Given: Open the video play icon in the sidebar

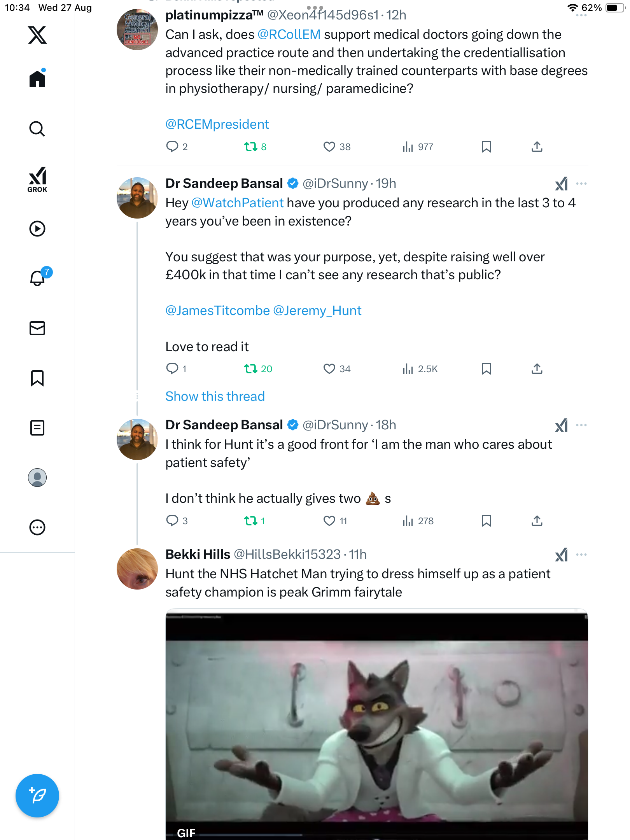Looking at the screenshot, I should [x=37, y=229].
